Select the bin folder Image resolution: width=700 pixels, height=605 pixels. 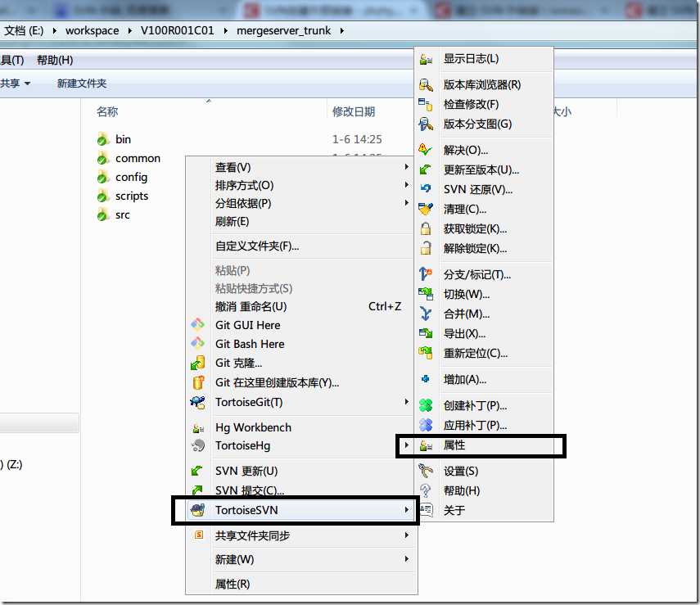point(115,139)
